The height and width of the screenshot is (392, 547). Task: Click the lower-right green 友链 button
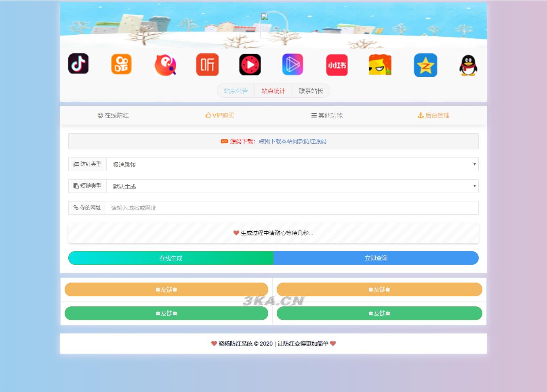(x=379, y=313)
